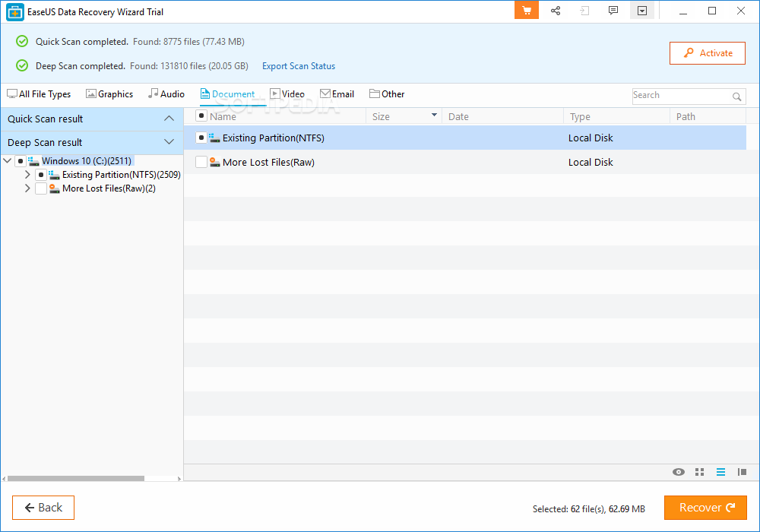Click the EaseUS app logo icon
This screenshot has height=532, width=760.
(x=15, y=12)
